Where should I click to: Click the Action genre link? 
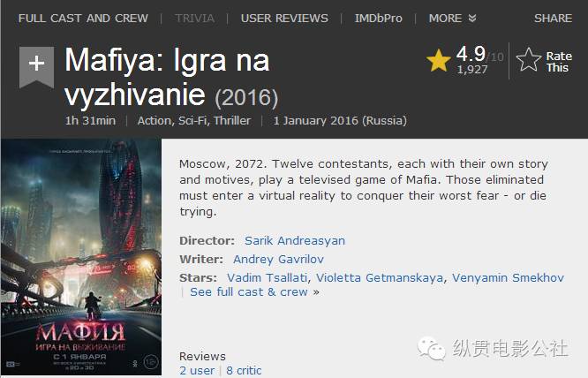(155, 120)
